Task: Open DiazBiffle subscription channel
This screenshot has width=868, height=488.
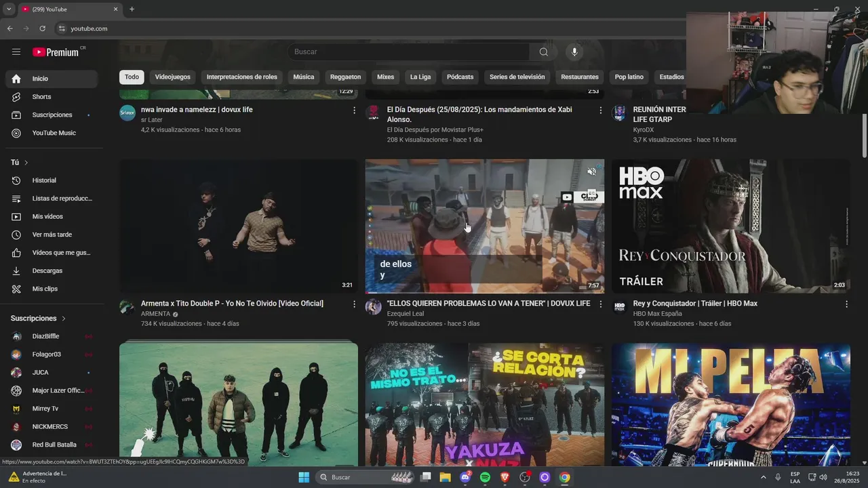Action: point(52,336)
